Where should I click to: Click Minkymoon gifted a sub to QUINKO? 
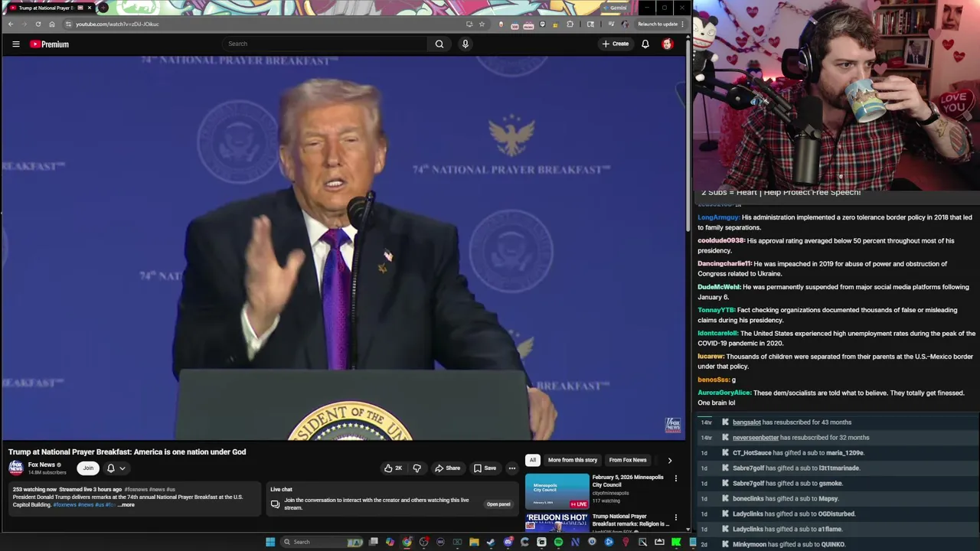coord(837,544)
